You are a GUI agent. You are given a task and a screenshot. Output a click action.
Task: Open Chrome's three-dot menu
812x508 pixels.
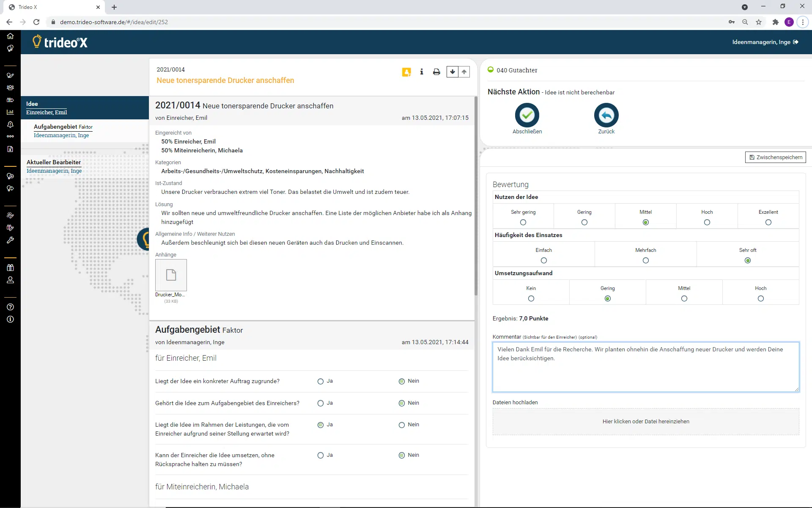tap(803, 22)
